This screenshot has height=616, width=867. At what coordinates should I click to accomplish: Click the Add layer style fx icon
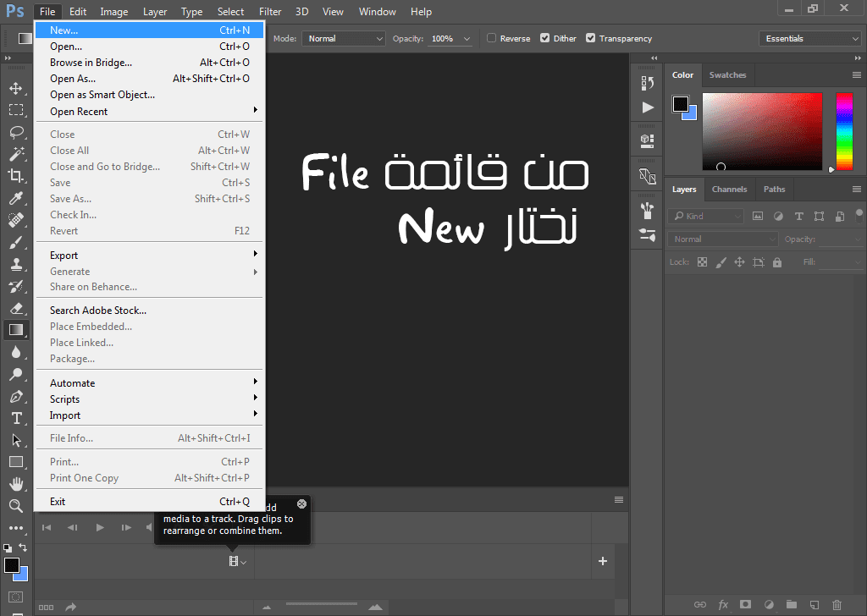[723, 604]
